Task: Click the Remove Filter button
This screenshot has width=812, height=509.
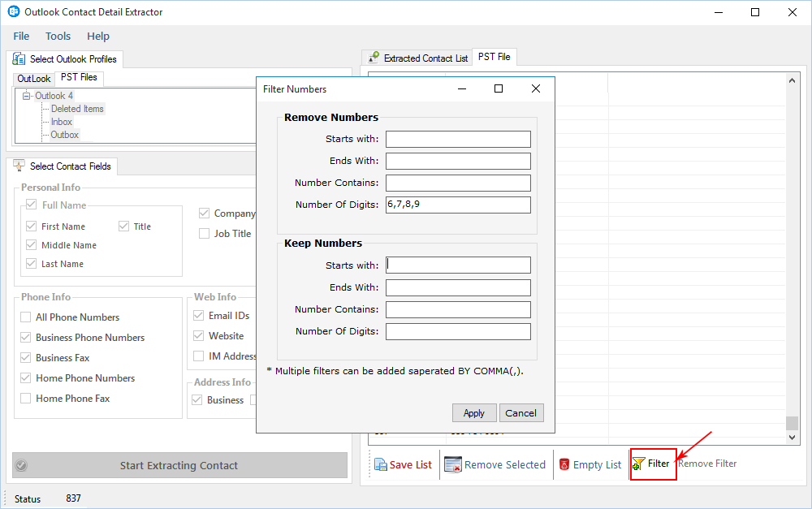Action: 707,464
